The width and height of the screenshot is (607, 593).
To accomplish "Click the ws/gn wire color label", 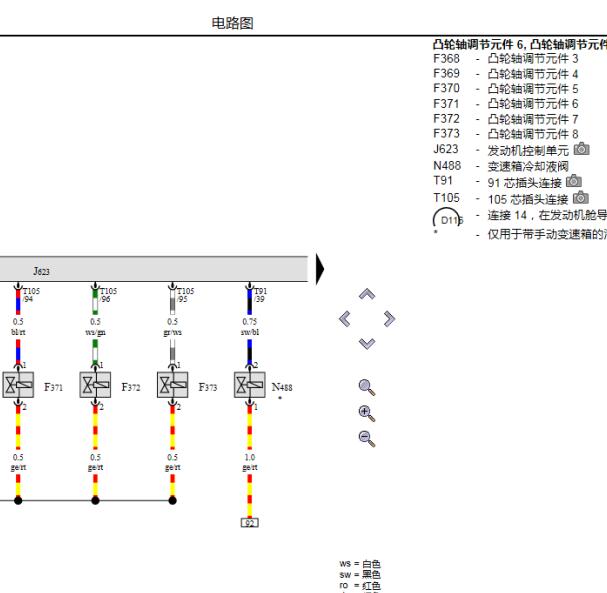I will tap(95, 332).
